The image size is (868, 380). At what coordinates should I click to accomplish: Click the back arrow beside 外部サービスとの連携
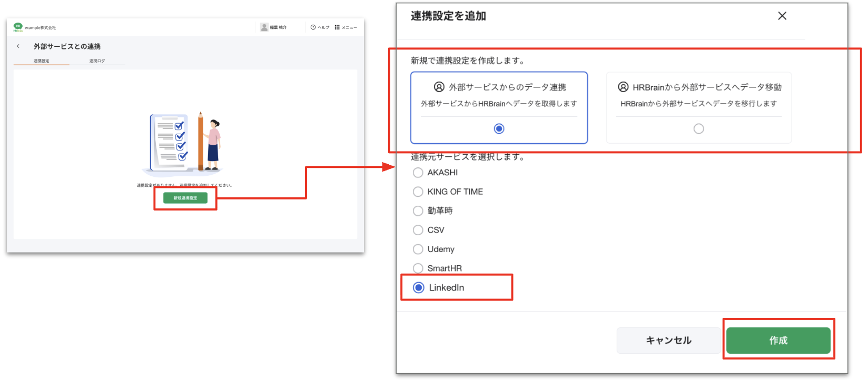(x=18, y=46)
